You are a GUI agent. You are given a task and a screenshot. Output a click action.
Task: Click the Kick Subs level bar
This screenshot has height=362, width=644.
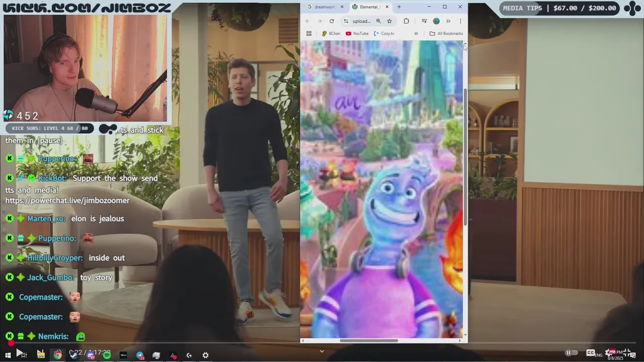(x=50, y=129)
